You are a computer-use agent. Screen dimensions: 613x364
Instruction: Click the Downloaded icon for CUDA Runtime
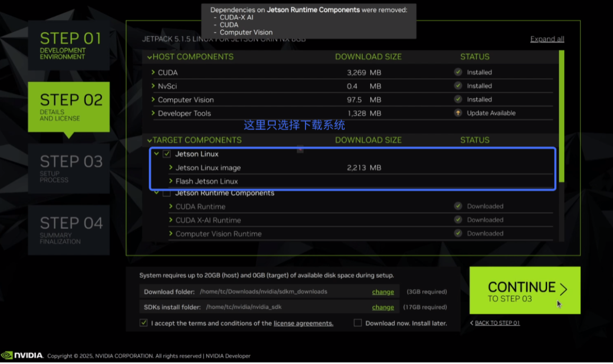(458, 206)
